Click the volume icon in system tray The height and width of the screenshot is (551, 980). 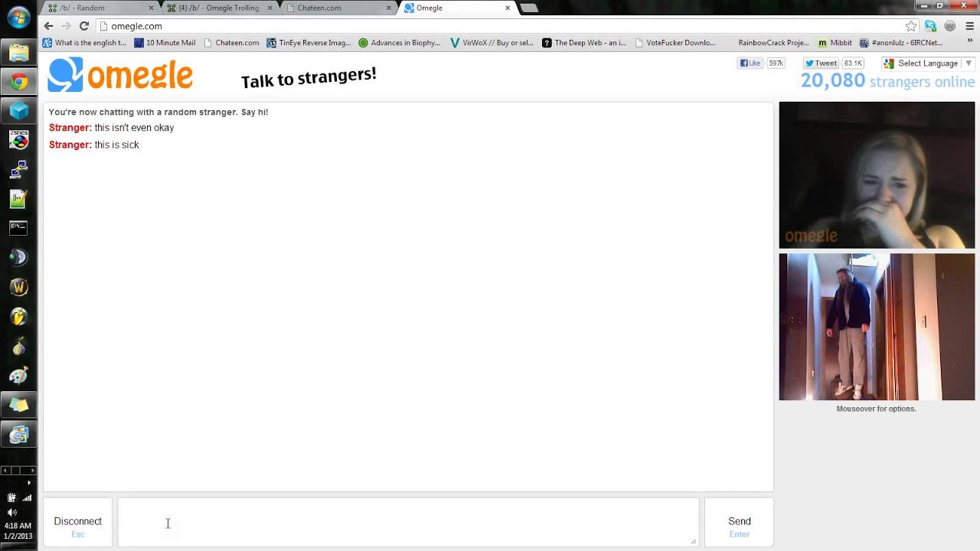click(11, 512)
